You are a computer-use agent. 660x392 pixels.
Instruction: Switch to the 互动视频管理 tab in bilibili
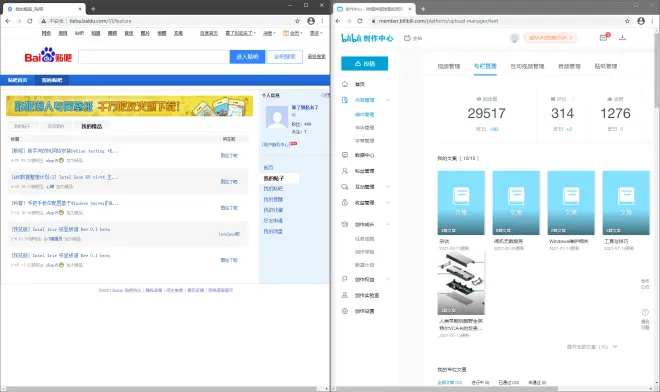(527, 66)
